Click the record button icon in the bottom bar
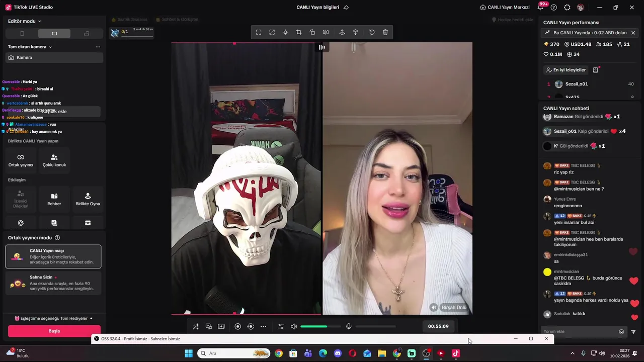Screen dimensions: 644x362 238,326
